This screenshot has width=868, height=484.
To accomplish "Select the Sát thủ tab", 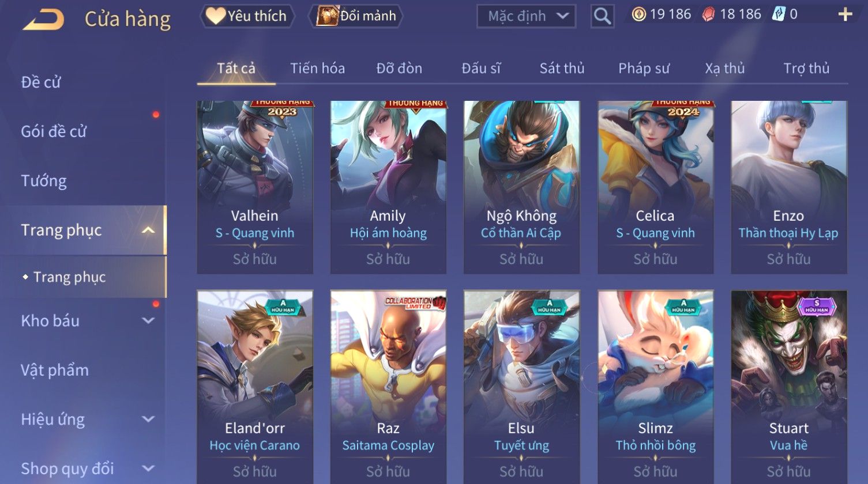I will click(x=562, y=69).
